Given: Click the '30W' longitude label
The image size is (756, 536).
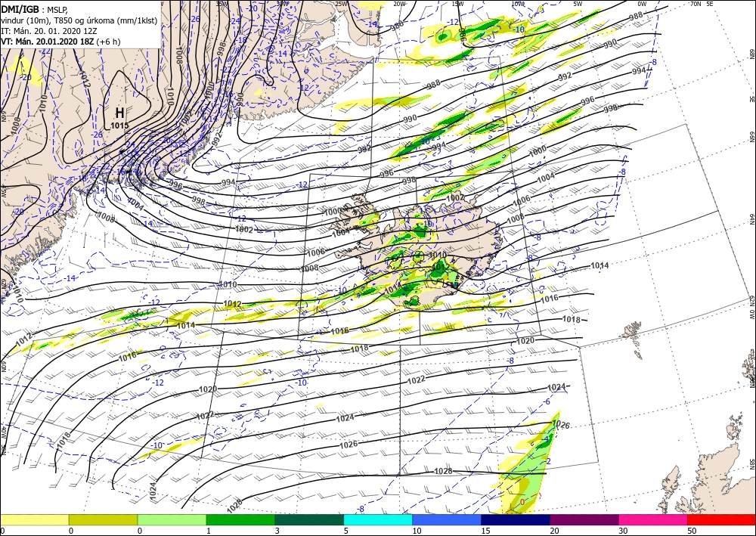Looking at the screenshot, I should [x=283, y=4].
